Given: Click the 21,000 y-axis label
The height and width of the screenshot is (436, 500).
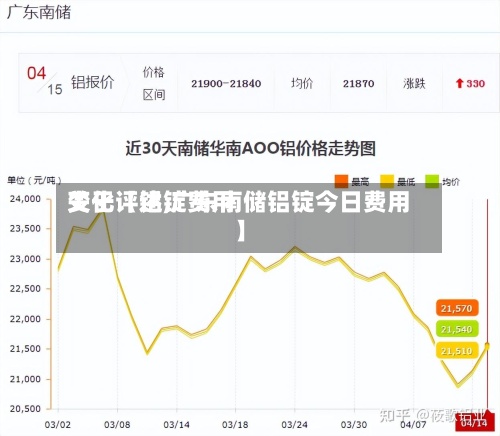Looking at the screenshot, I should [x=25, y=379].
